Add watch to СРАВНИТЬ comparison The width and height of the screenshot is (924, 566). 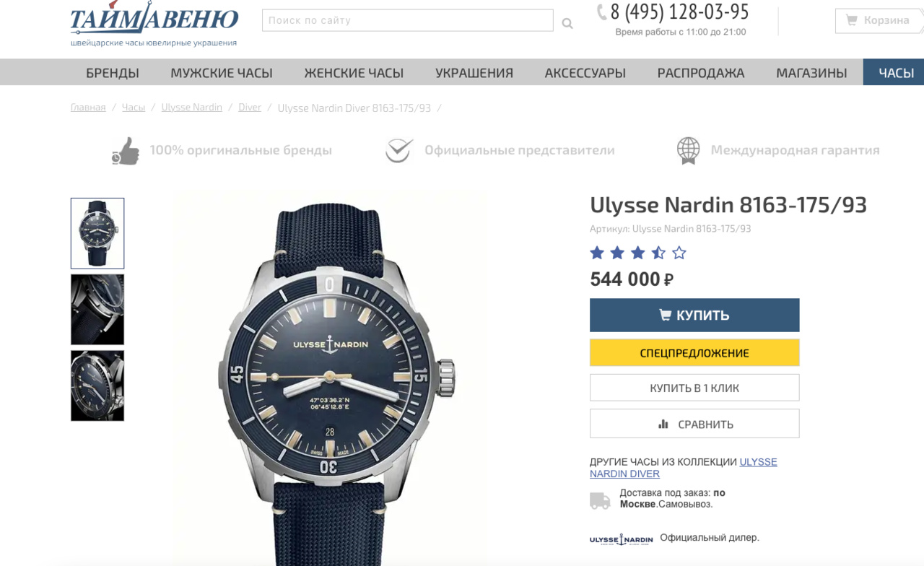[694, 424]
